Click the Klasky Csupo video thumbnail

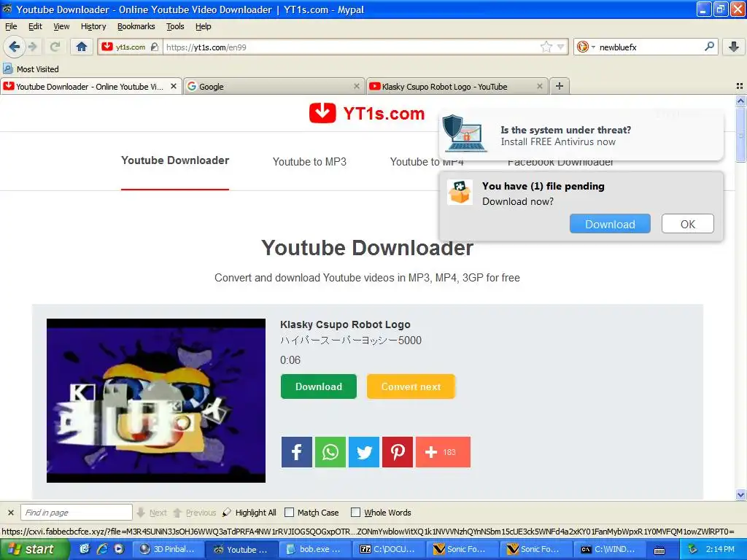click(x=156, y=400)
